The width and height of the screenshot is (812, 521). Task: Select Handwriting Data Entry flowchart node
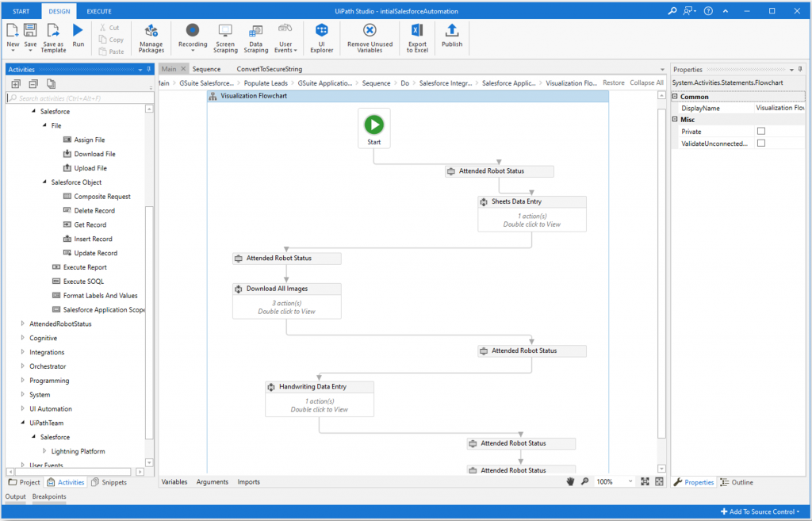click(x=320, y=398)
